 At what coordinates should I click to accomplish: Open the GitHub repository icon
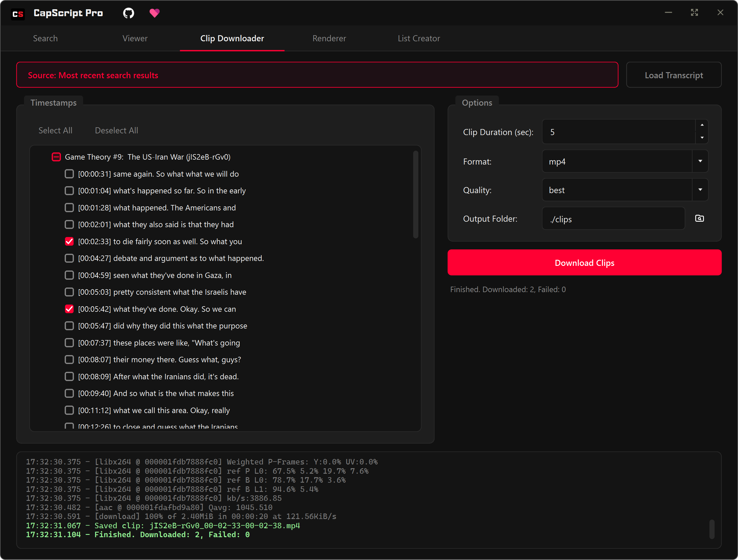(128, 13)
